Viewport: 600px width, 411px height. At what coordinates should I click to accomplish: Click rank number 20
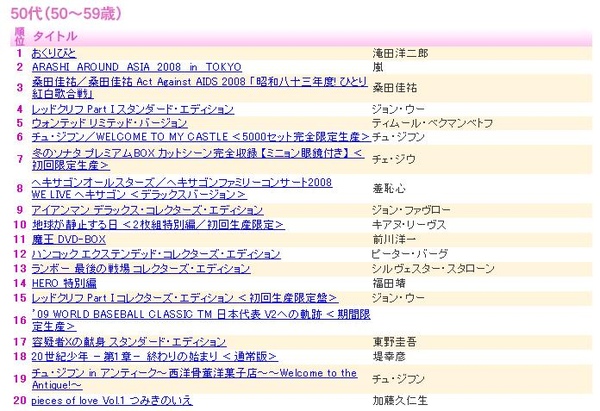click(x=20, y=400)
